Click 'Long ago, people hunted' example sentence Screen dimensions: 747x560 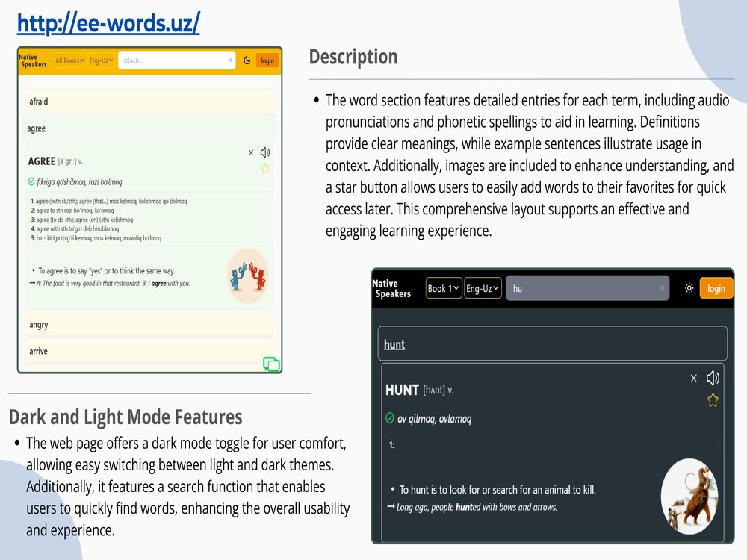pyautogui.click(x=477, y=507)
